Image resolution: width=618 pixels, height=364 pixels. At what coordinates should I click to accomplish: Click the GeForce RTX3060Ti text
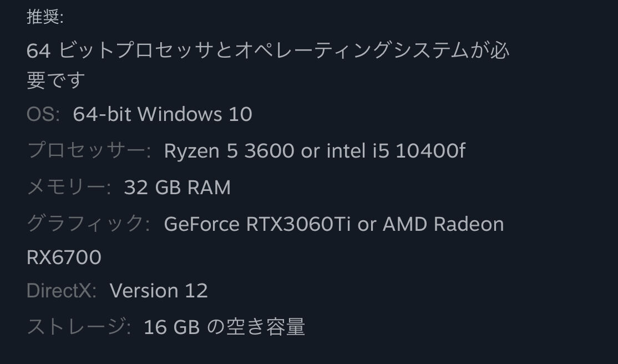(257, 224)
